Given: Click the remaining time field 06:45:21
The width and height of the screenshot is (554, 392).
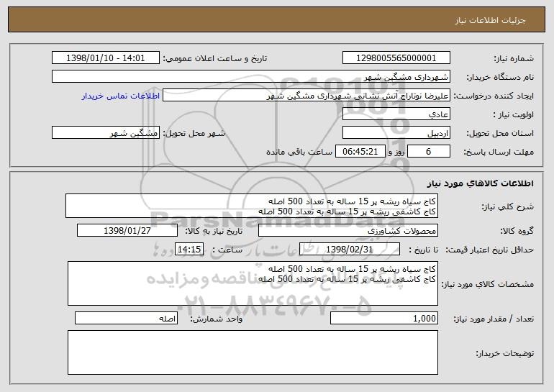Looking at the screenshot, I should pos(360,152).
